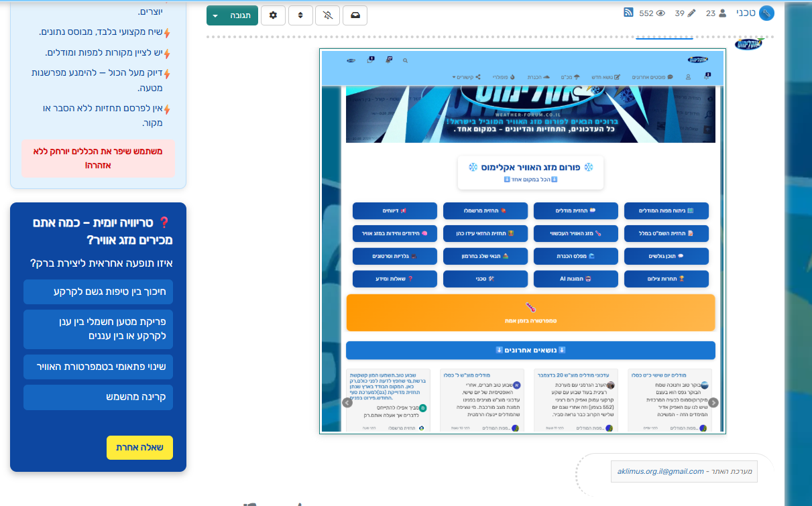Click the inbox mark-unread icon button
The height and width of the screenshot is (506, 812).
355,15
